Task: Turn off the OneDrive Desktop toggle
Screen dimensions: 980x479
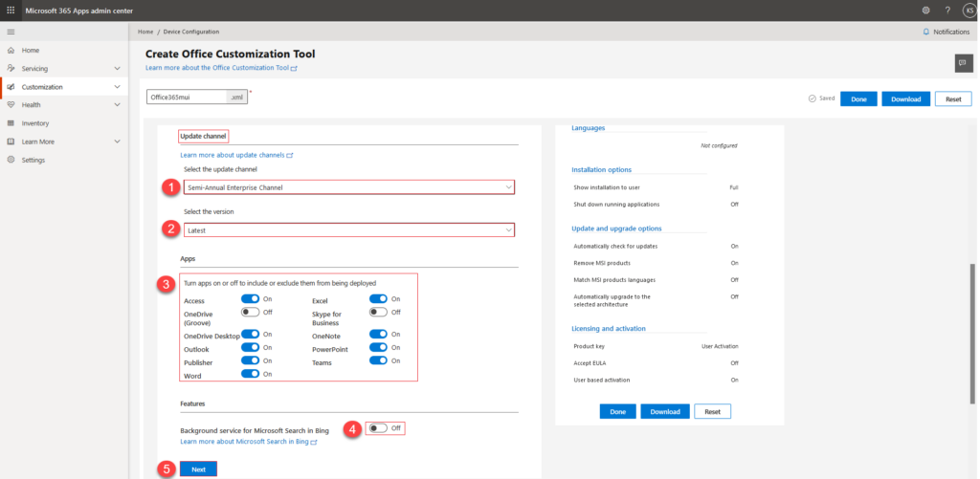Action: (250, 334)
